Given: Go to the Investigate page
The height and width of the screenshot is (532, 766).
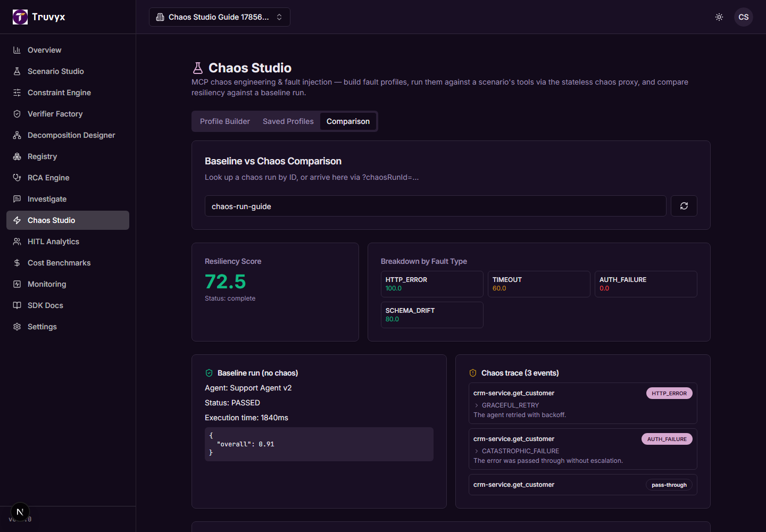Looking at the screenshot, I should click(x=68, y=199).
